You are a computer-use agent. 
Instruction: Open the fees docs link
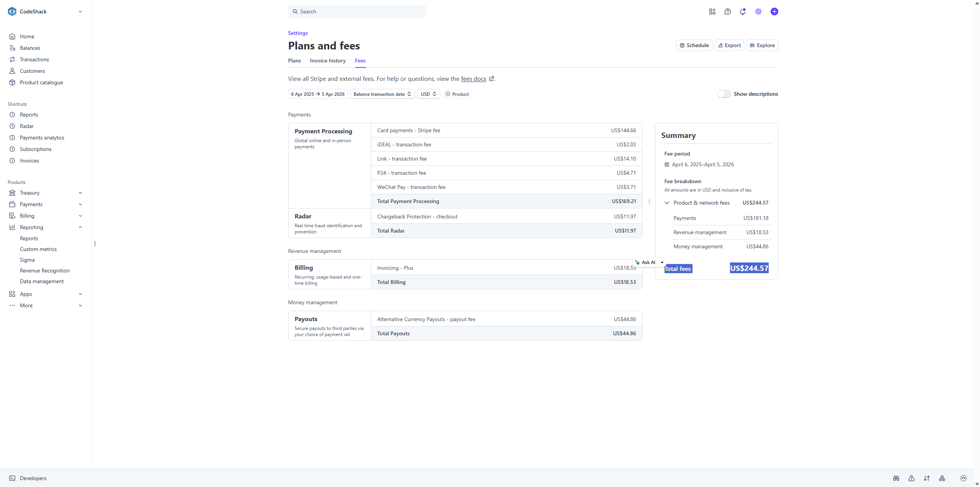coord(474,79)
